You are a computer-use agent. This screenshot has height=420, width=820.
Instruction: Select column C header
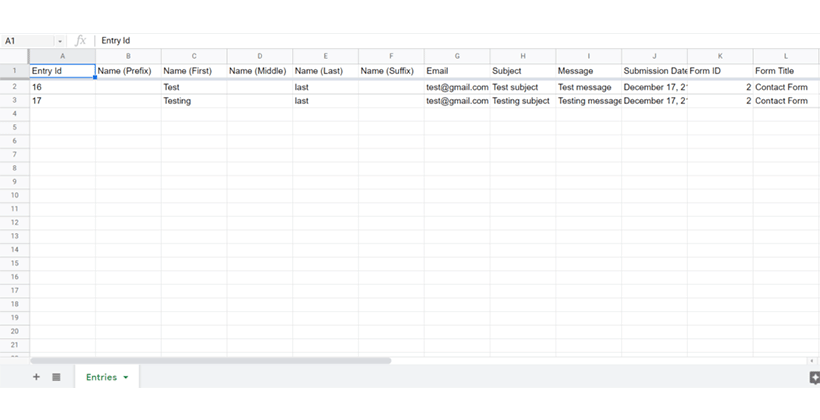(194, 56)
